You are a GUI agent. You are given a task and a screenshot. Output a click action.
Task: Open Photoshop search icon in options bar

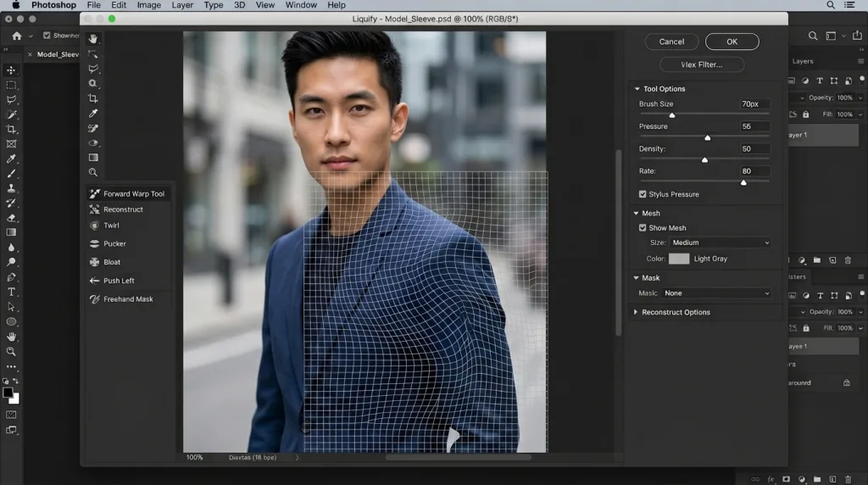point(813,36)
